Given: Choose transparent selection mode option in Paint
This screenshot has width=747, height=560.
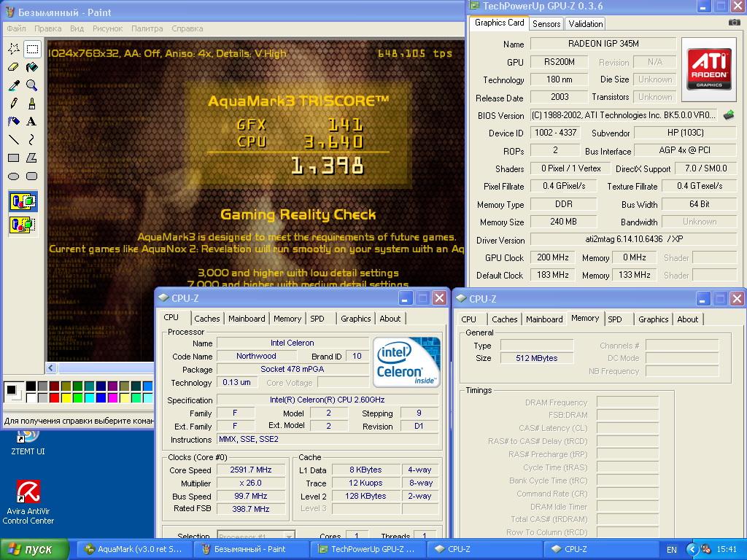Looking at the screenshot, I should point(23,225).
